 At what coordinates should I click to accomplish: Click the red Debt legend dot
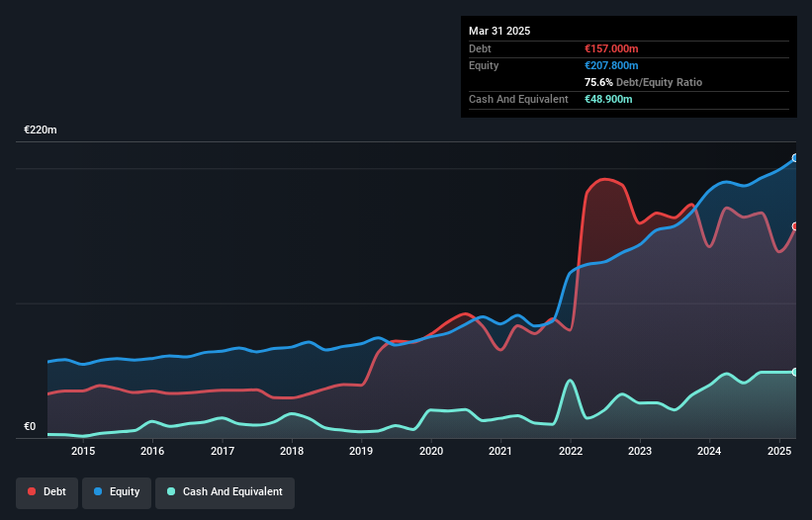click(x=32, y=491)
